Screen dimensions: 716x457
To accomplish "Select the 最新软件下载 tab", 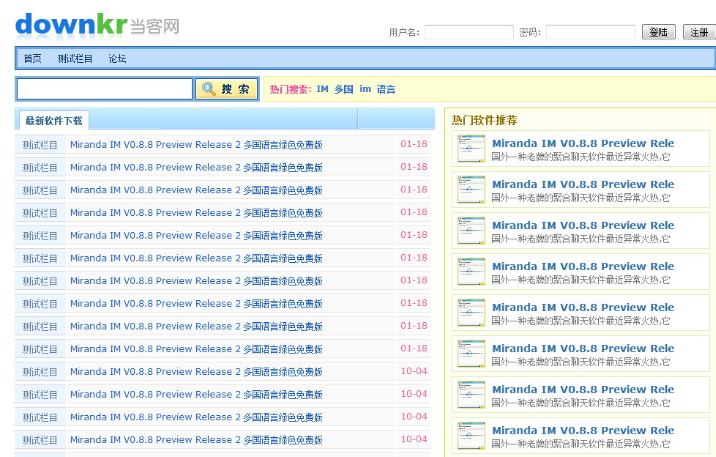I will tap(54, 121).
